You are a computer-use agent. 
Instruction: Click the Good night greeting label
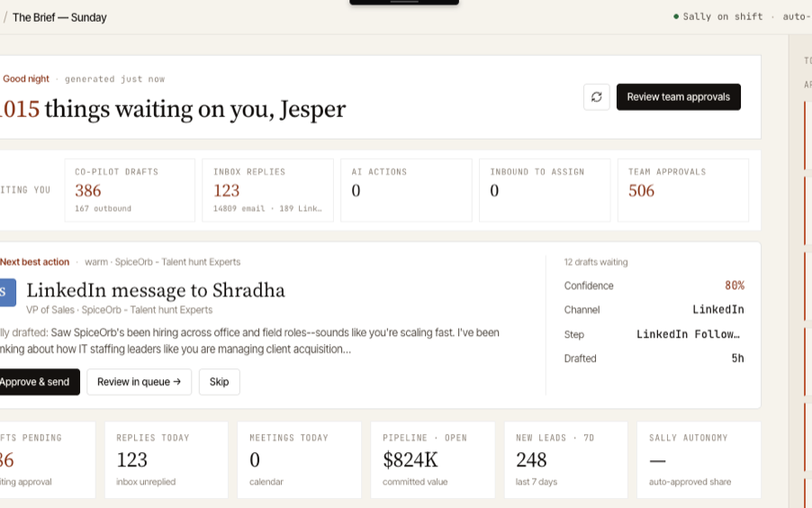pyautogui.click(x=26, y=78)
